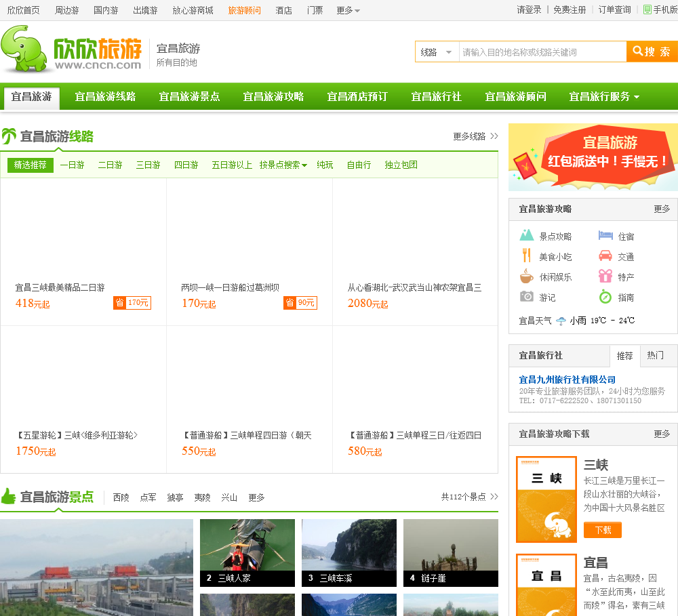Switch to the 热门 travel agency tab
Image resolution: width=678 pixels, height=616 pixels.
[656, 355]
